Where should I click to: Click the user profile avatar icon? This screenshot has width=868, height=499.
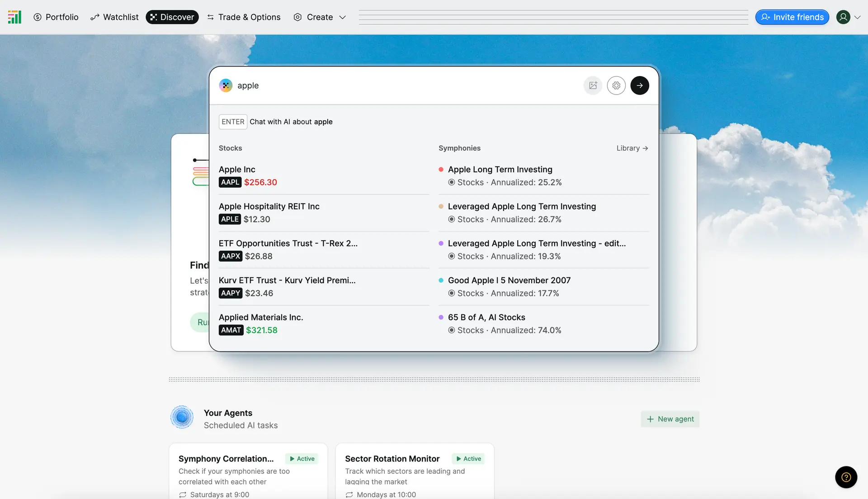tap(843, 17)
